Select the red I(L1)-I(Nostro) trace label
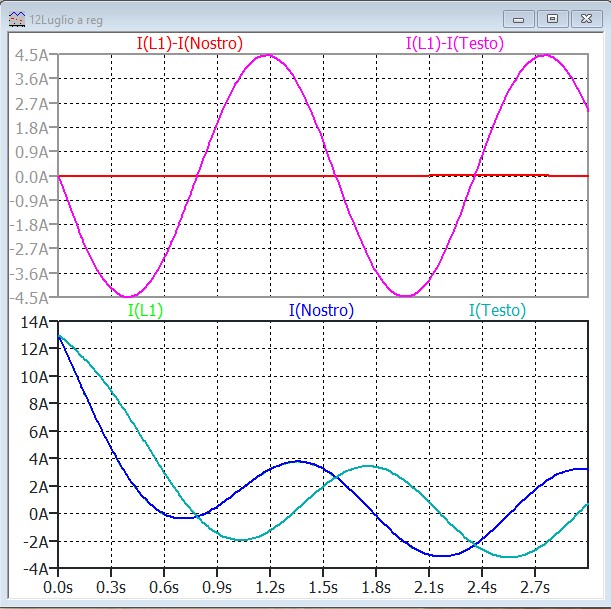This screenshot has height=609, width=611. (189, 43)
